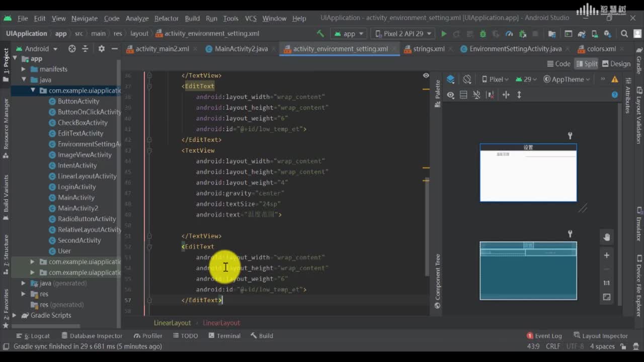The image size is (644, 362).
Task: Click the blueprint preview thumbnail
Action: 528,271
